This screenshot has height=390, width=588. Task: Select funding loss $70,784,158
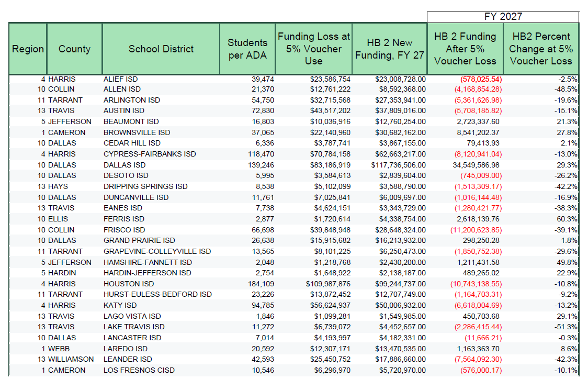point(331,154)
